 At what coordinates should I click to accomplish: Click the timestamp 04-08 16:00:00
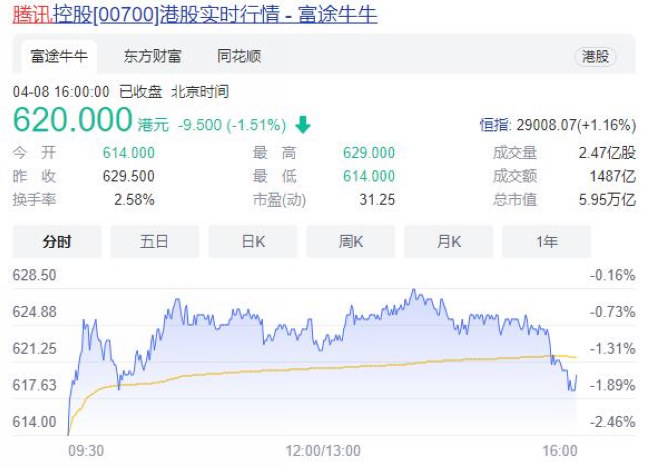click(x=61, y=92)
